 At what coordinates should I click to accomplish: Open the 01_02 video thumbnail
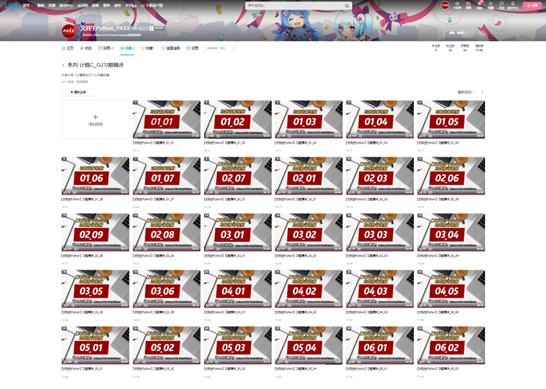[237, 119]
